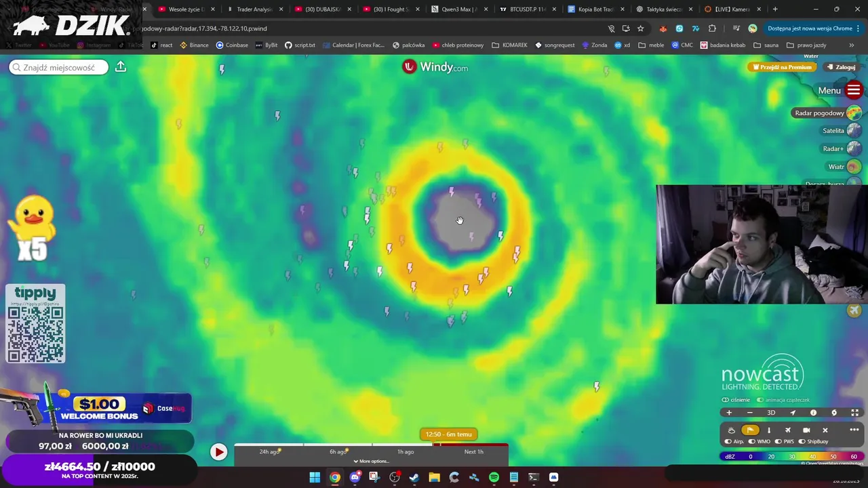Switch to the Kopia Bot Trad browser tab
The image size is (868, 488).
pos(596,9)
